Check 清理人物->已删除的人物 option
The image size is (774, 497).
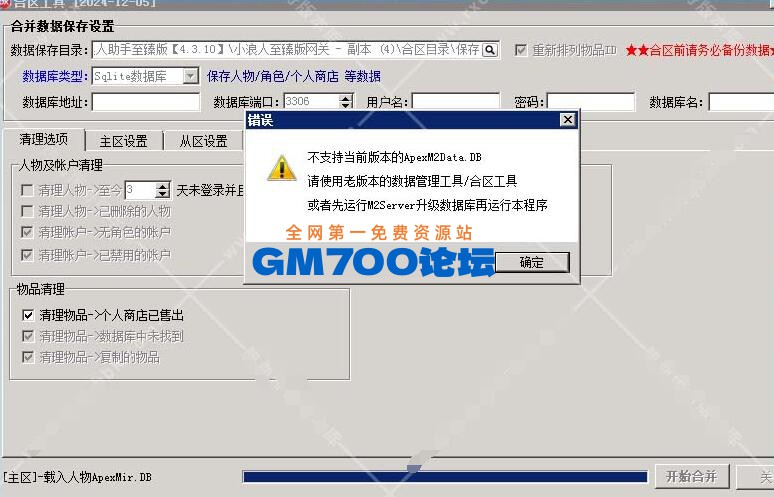[28, 211]
